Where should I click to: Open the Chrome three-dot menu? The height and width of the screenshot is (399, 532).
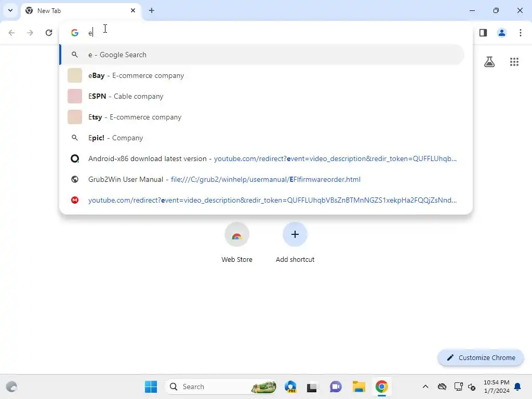521,33
